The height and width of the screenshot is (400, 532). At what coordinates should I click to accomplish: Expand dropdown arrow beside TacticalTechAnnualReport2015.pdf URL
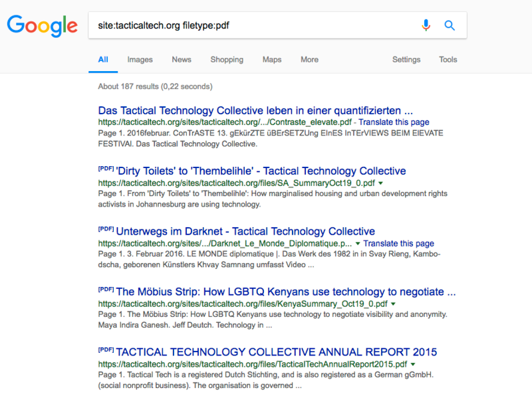click(413, 364)
